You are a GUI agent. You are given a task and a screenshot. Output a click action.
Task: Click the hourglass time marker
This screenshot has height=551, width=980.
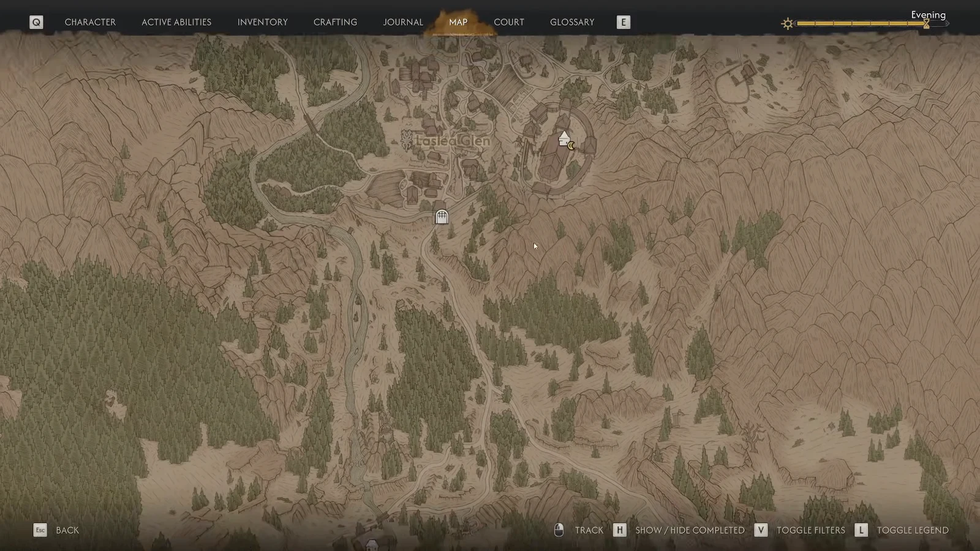click(926, 24)
